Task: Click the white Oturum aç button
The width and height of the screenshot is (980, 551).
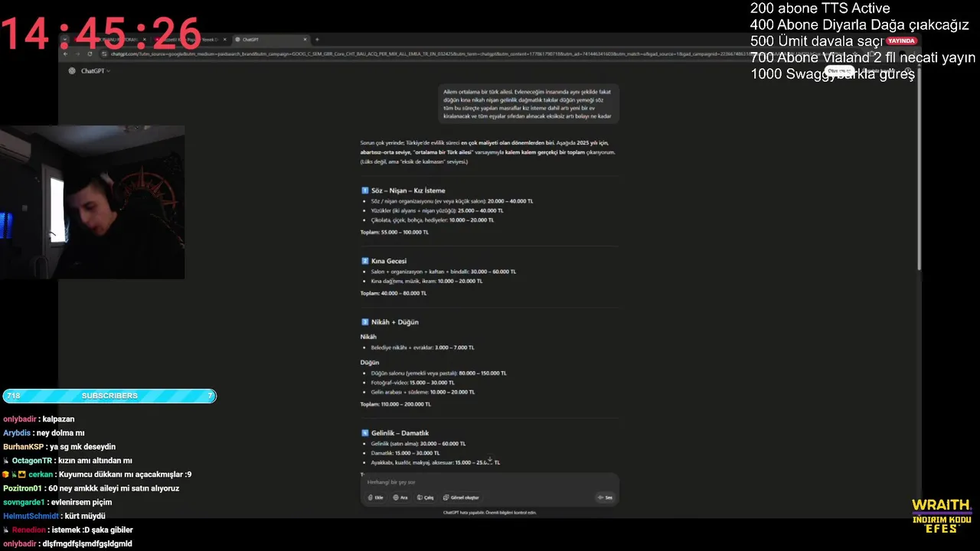Action: 838,70
